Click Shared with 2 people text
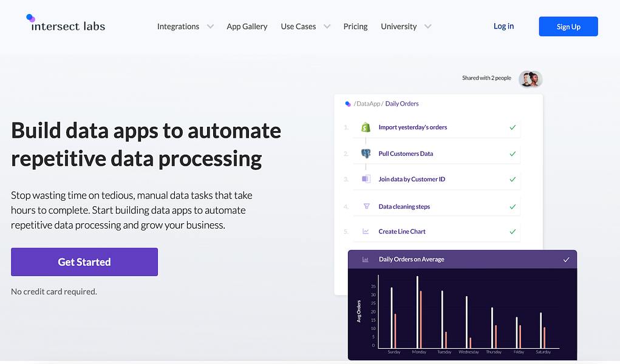 (x=487, y=78)
